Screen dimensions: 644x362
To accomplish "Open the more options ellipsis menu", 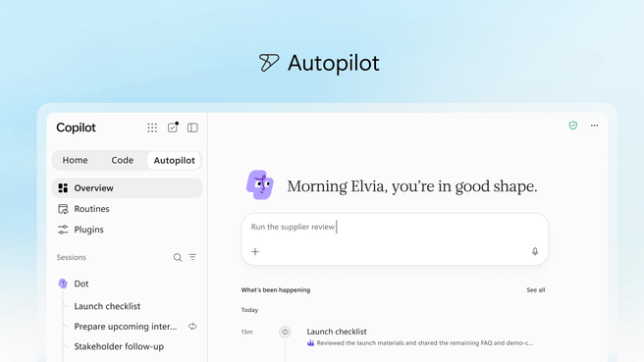I will [x=594, y=126].
